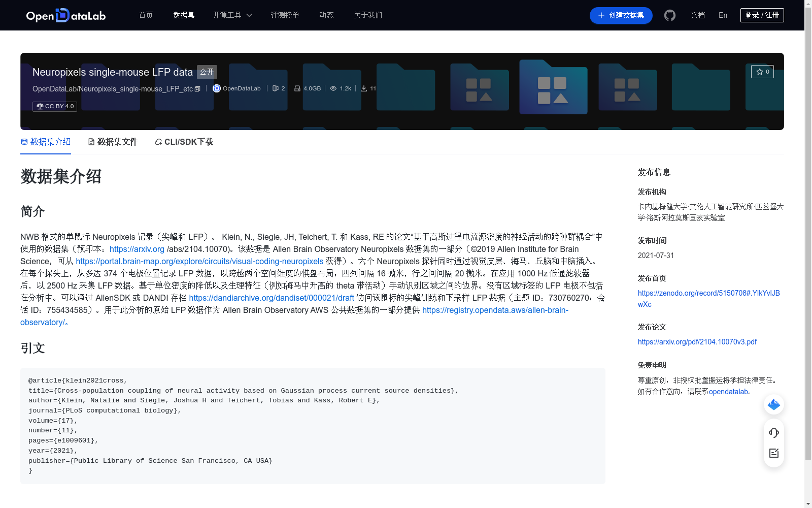Open 评测榜单 navigation item
This screenshot has width=812, height=508.
point(285,15)
